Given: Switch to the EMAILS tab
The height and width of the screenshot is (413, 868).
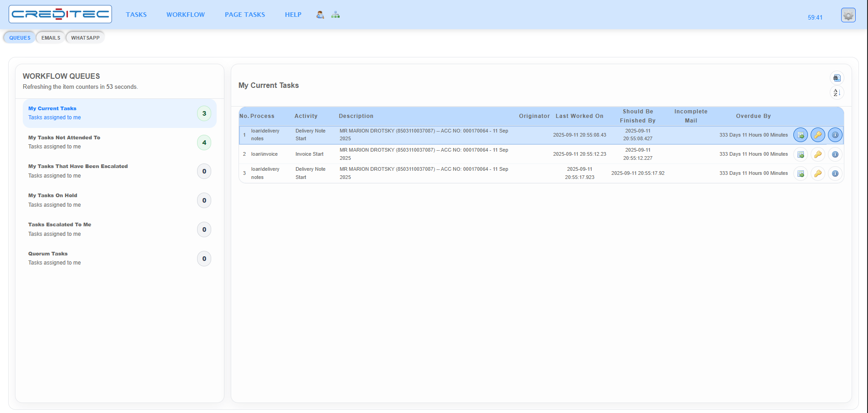Looking at the screenshot, I should tap(51, 38).
